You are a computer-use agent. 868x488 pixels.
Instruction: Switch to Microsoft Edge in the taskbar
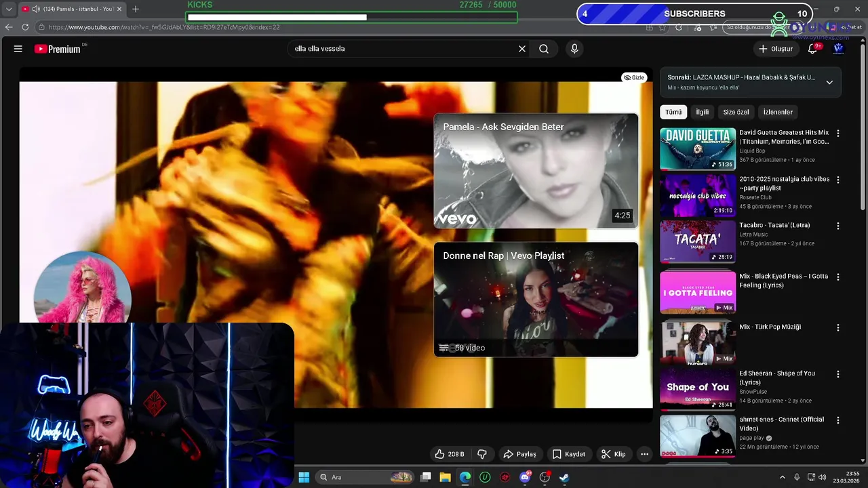click(465, 477)
